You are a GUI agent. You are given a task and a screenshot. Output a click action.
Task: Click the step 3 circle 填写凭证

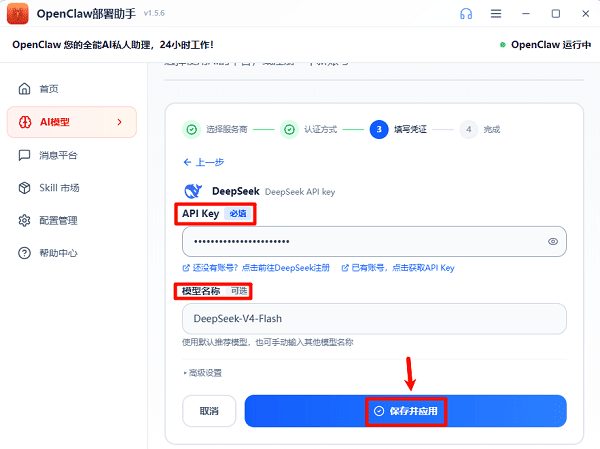[x=379, y=129]
